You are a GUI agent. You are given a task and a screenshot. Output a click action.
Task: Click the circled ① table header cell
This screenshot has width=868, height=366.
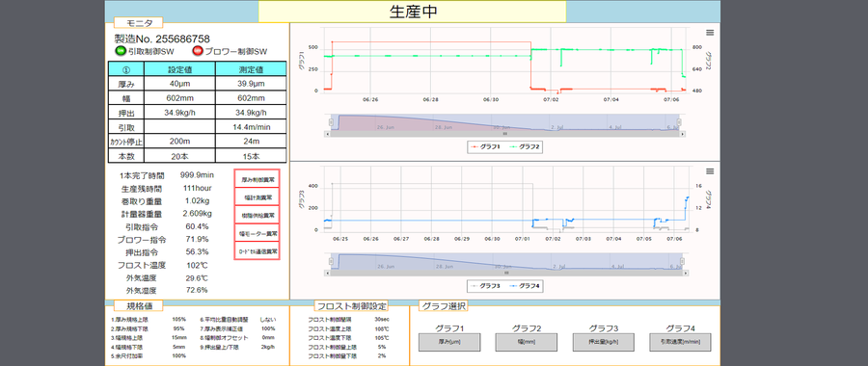[125, 69]
